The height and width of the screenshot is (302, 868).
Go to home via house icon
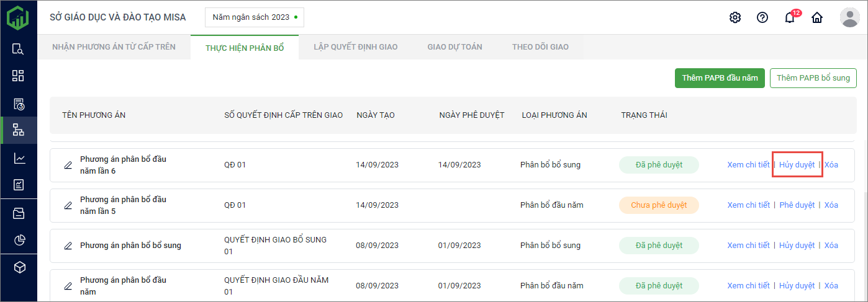point(817,17)
